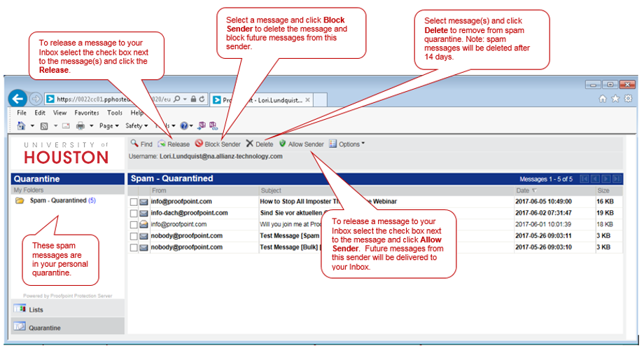Open the Quarantine section in sidebar
This screenshot has height=360, width=644.
pos(68,327)
